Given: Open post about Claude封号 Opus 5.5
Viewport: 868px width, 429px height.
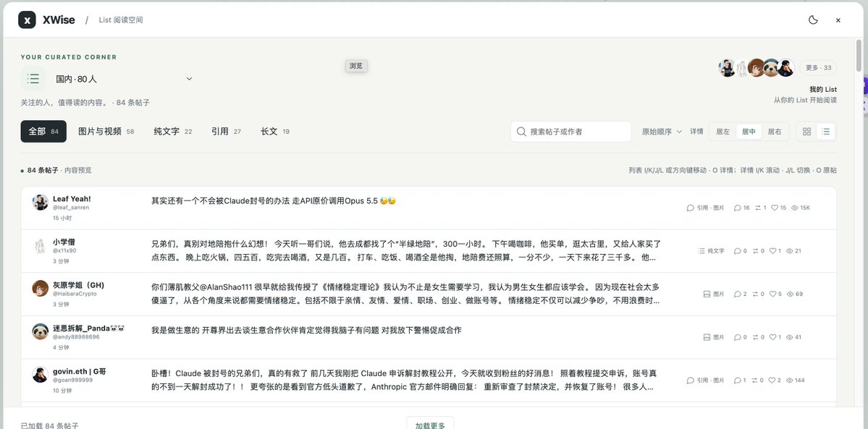Looking at the screenshot, I should click(274, 201).
